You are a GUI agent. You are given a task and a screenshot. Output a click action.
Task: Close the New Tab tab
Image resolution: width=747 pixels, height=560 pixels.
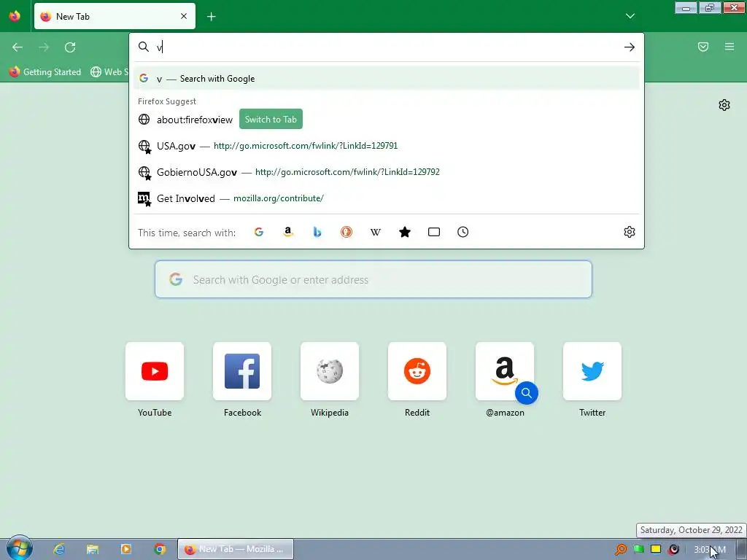[x=184, y=16]
